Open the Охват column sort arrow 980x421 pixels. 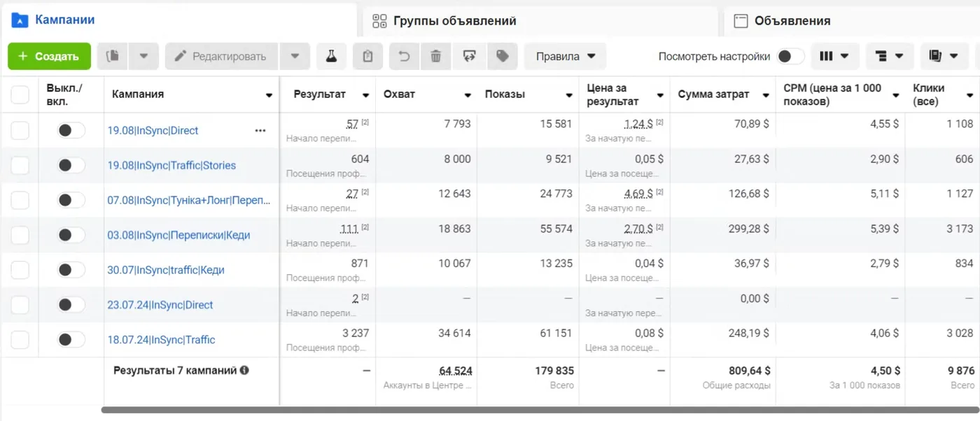(468, 96)
